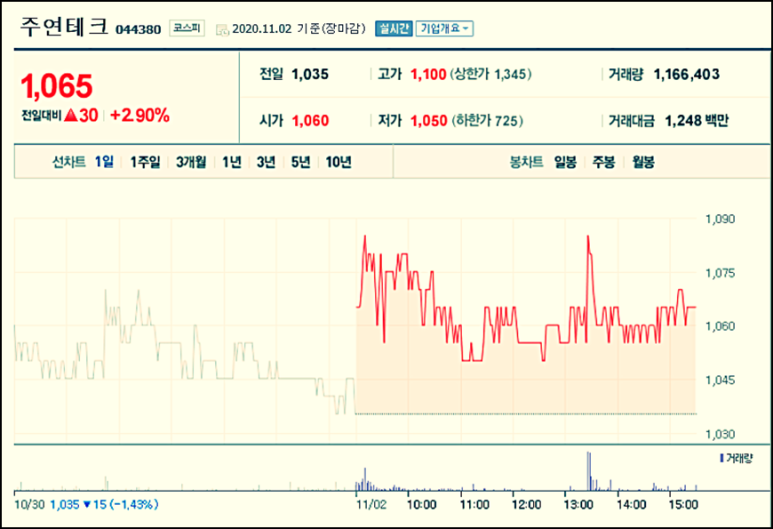
Task: Click the 시가 value 1,060
Action: [x=310, y=121]
